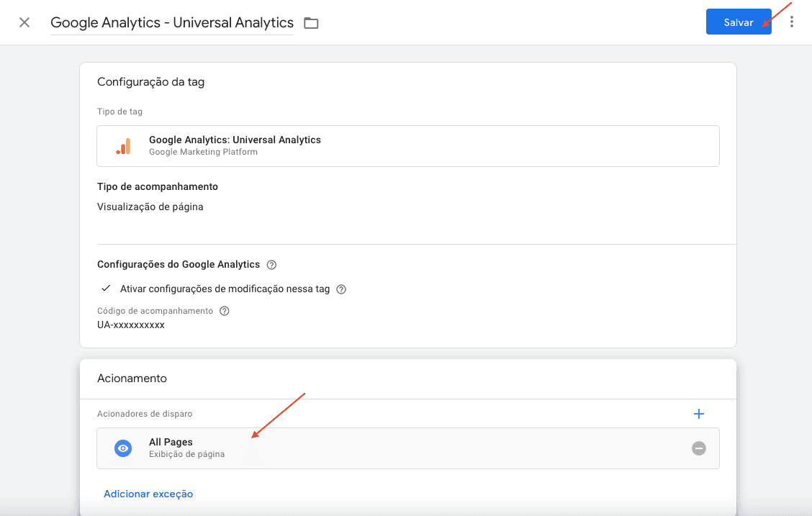Open help icon beside Configurações do Google Analytics

pyautogui.click(x=271, y=265)
